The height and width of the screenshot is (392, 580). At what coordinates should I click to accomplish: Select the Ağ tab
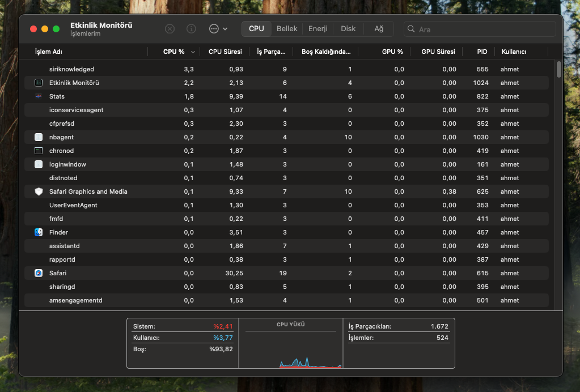[x=379, y=29]
